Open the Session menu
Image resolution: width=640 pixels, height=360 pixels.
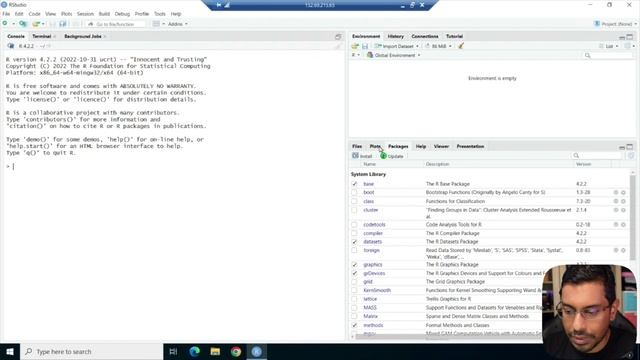point(85,14)
